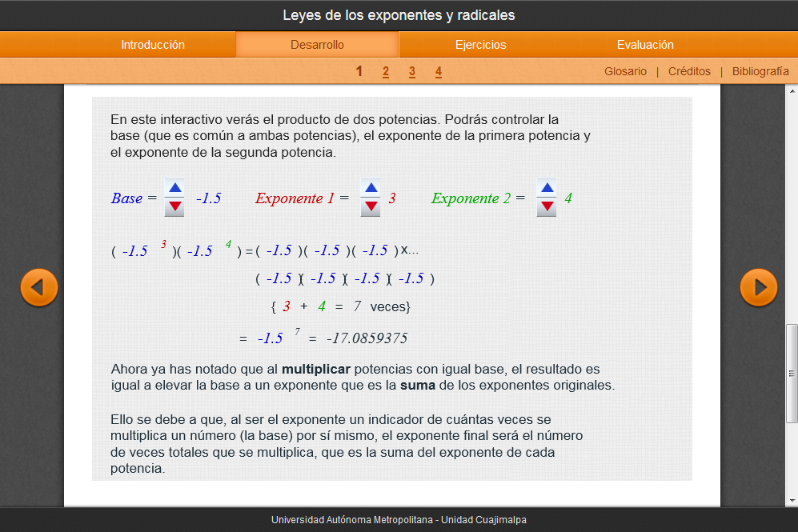
Task: Go to previous page with left orange arrow
Action: pos(39,288)
